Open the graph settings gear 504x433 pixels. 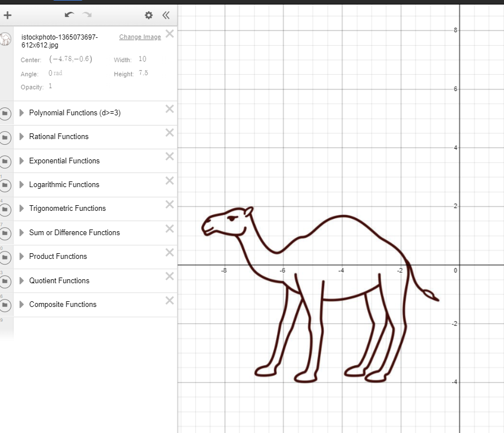click(x=148, y=15)
